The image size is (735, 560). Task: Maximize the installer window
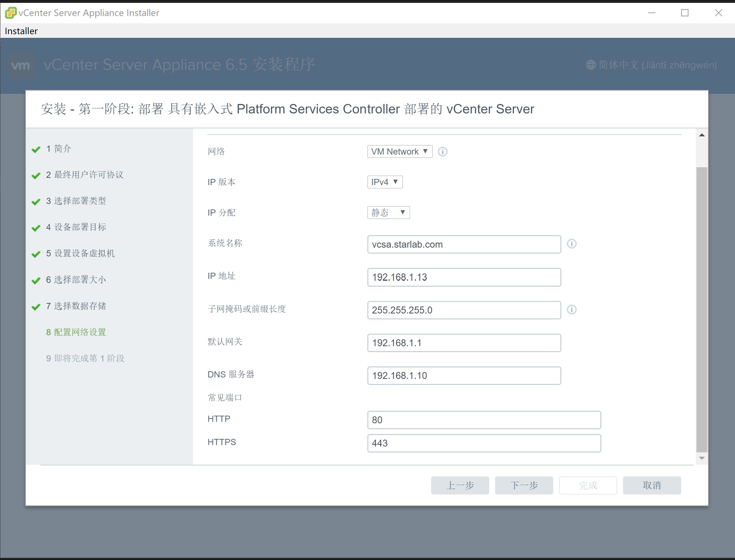685,13
